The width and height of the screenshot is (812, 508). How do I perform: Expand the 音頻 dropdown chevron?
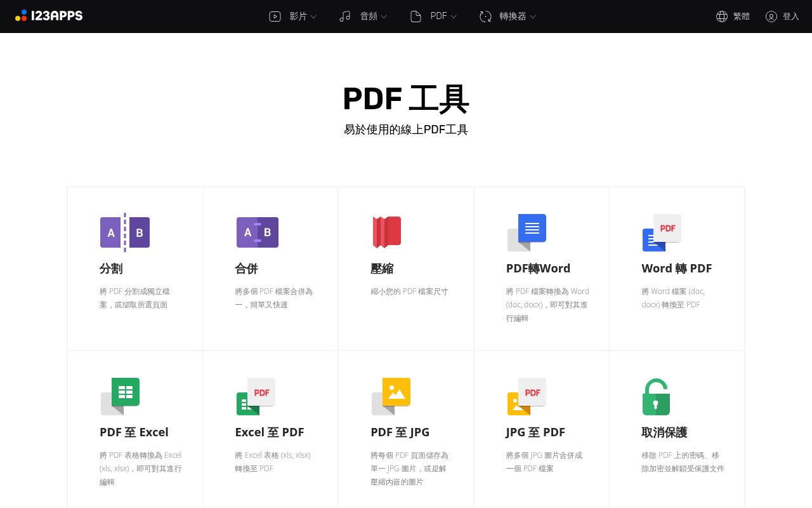(x=384, y=17)
